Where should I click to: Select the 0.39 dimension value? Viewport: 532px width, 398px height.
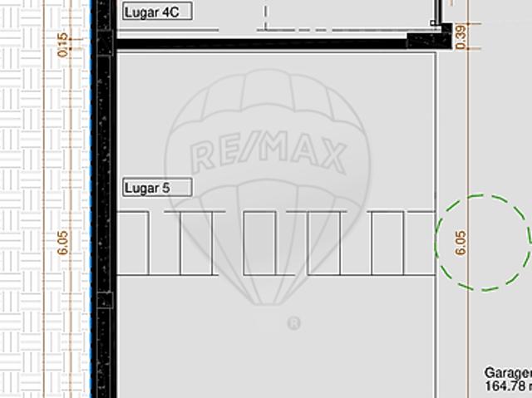(460, 37)
